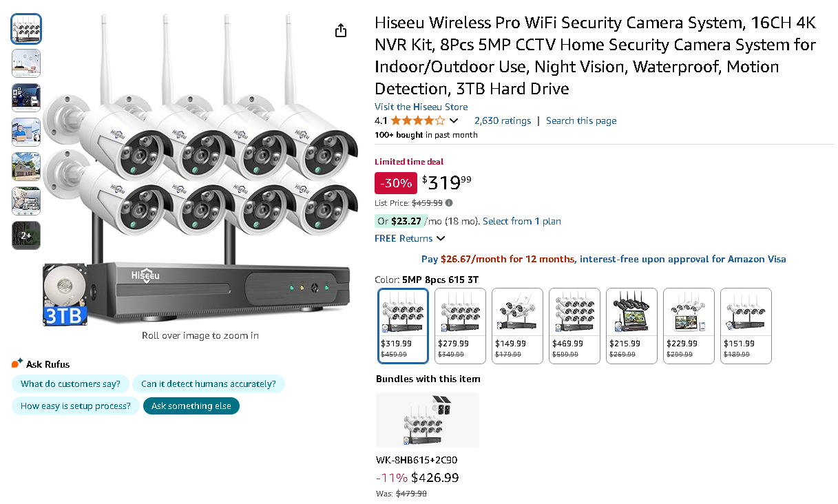Image resolution: width=838 pixels, height=504 pixels.
Task: Select the $151.99 kit variant
Action: [x=746, y=325]
